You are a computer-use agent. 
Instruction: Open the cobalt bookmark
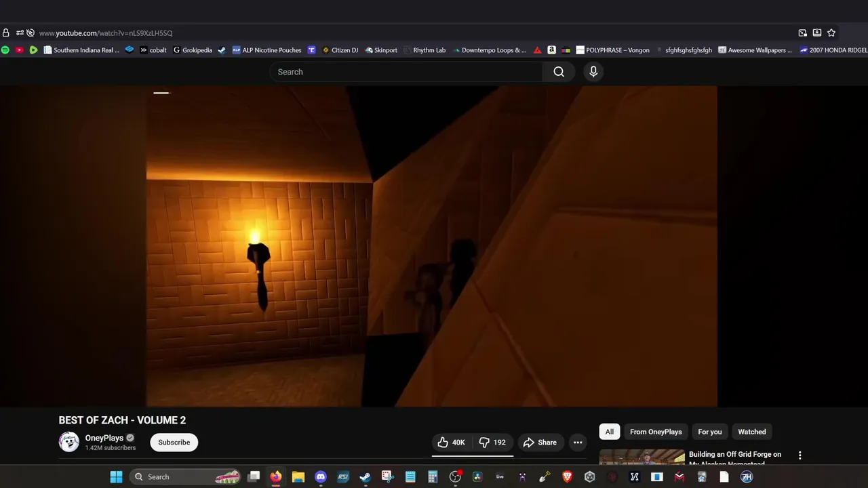[x=153, y=50]
